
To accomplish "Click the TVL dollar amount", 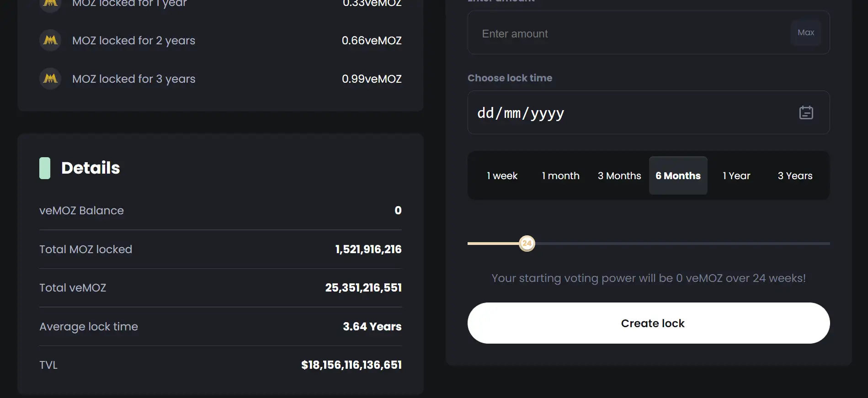I will (351, 365).
